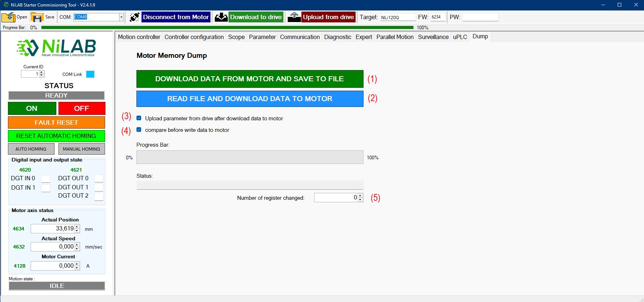Viewport: 644px width, 302px height.
Task: Toggle Upload parameter from drive checkbox
Action: 139,118
